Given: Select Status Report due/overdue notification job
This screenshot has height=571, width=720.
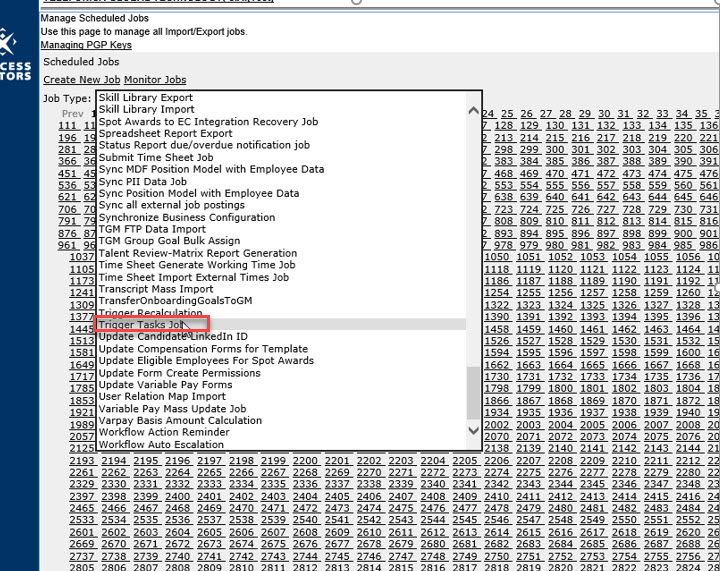Looking at the screenshot, I should pos(204,145).
